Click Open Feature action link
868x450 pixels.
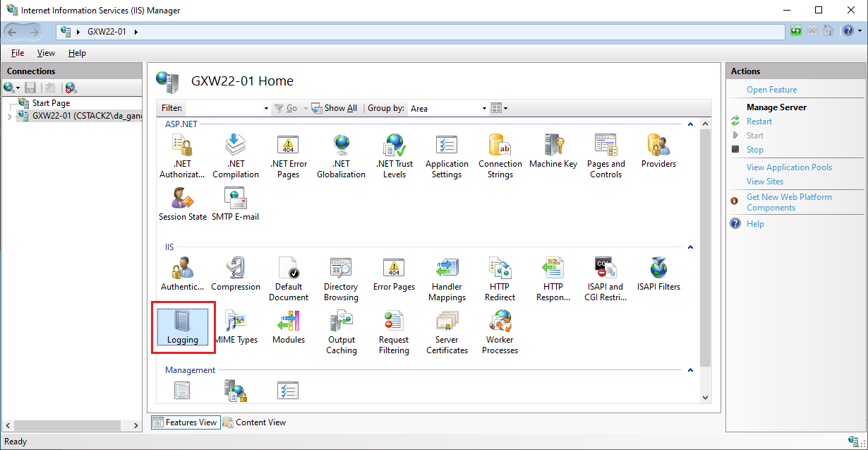772,90
